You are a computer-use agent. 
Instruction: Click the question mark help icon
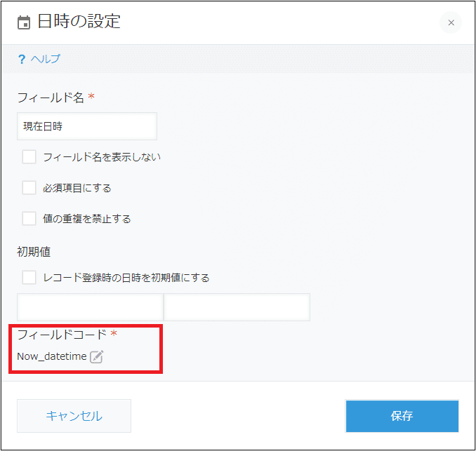22,59
